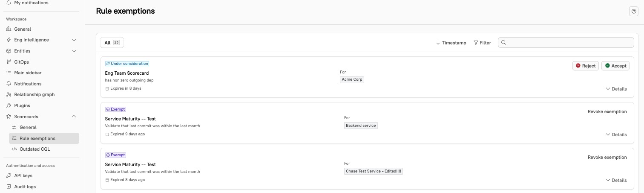Reject the Eng Team Scorecard exemption
The width and height of the screenshot is (644, 193).
586,66
